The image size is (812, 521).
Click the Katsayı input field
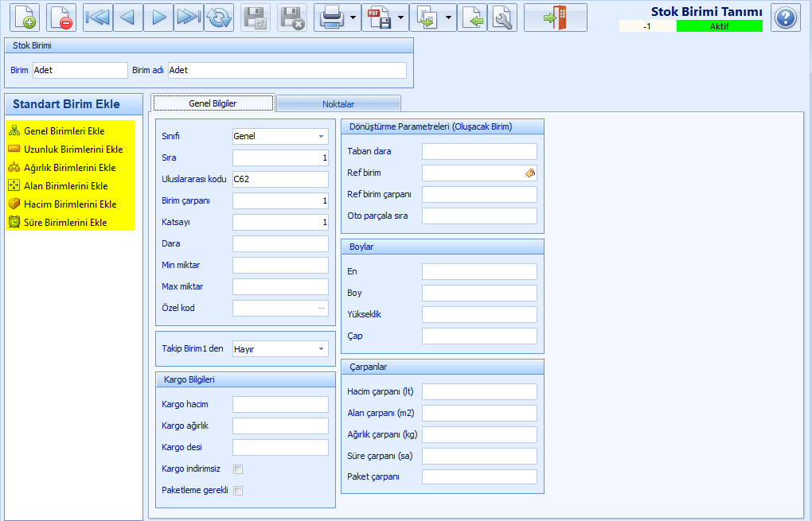(x=280, y=222)
